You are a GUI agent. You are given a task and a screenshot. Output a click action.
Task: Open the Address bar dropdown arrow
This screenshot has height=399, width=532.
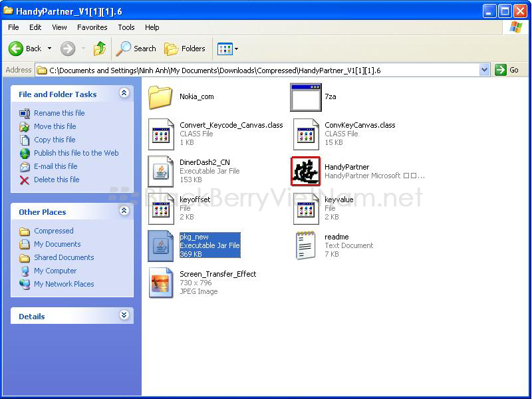pos(485,70)
